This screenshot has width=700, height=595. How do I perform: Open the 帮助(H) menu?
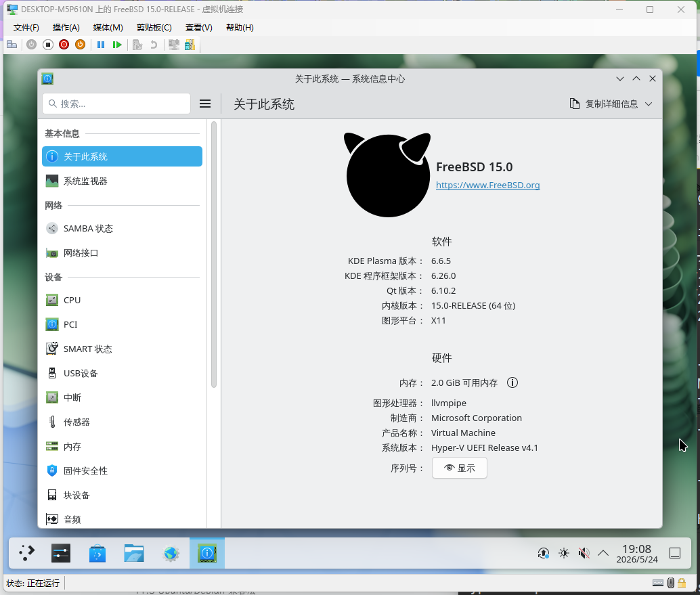(x=240, y=28)
